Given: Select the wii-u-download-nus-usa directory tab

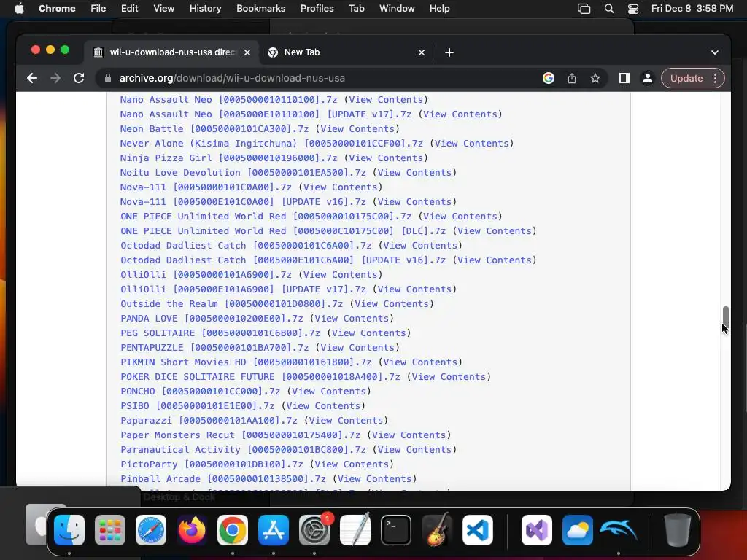Looking at the screenshot, I should 171,52.
